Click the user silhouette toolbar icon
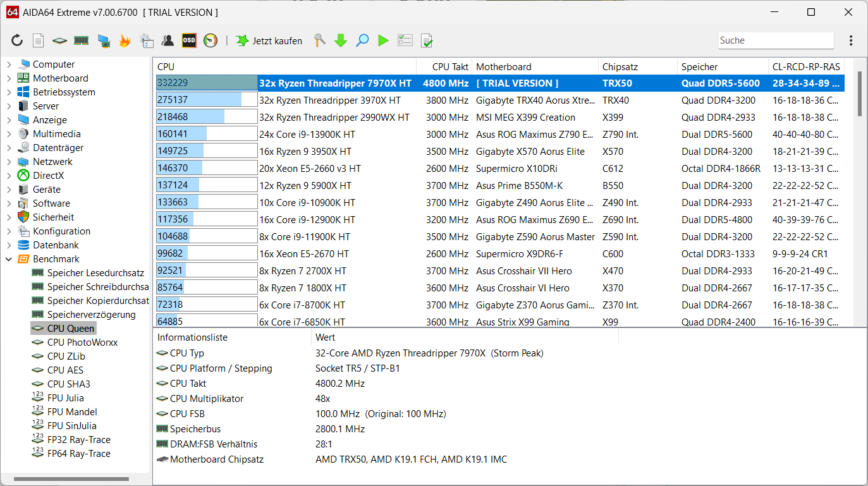The width and height of the screenshot is (868, 486). point(168,40)
